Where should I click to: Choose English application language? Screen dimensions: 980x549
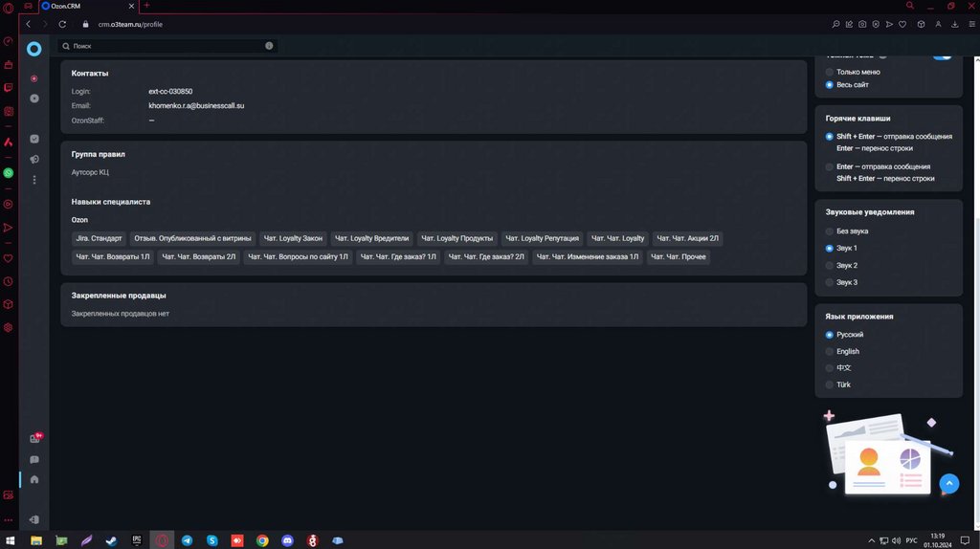[842, 352]
